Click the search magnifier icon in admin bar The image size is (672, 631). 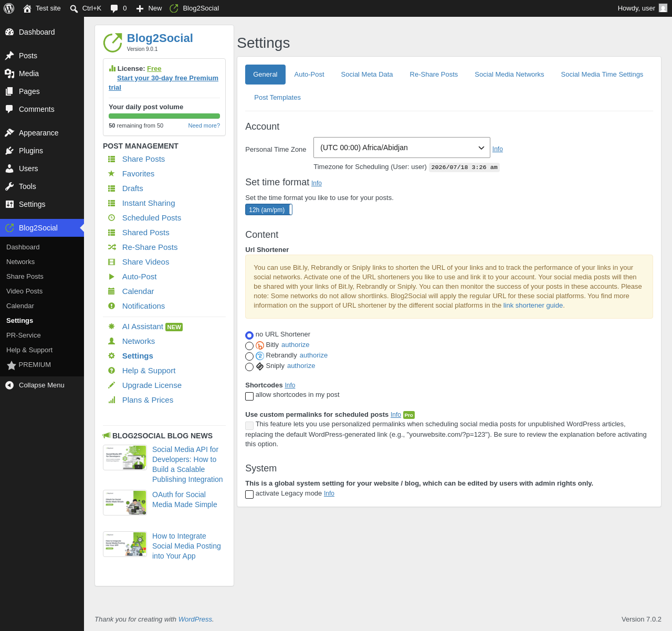(x=74, y=8)
